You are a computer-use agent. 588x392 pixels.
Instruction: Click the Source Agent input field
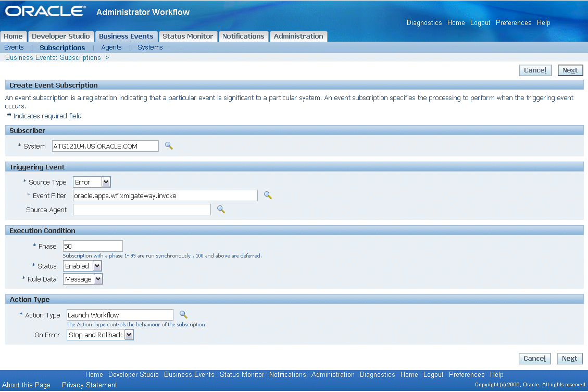coord(142,210)
